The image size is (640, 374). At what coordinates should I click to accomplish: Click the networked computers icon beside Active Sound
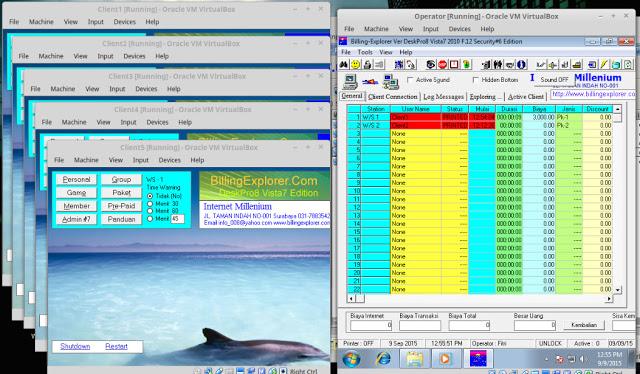pyautogui.click(x=391, y=82)
